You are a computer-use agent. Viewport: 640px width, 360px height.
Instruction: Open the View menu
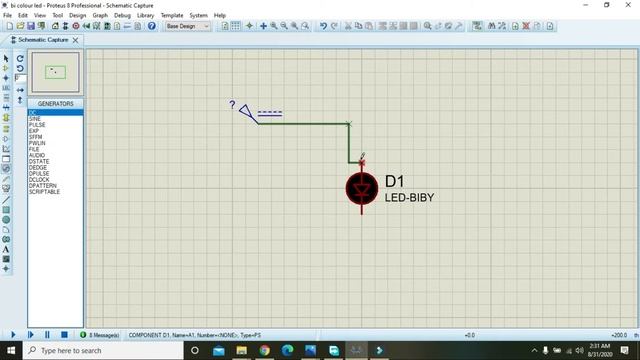click(x=40, y=15)
